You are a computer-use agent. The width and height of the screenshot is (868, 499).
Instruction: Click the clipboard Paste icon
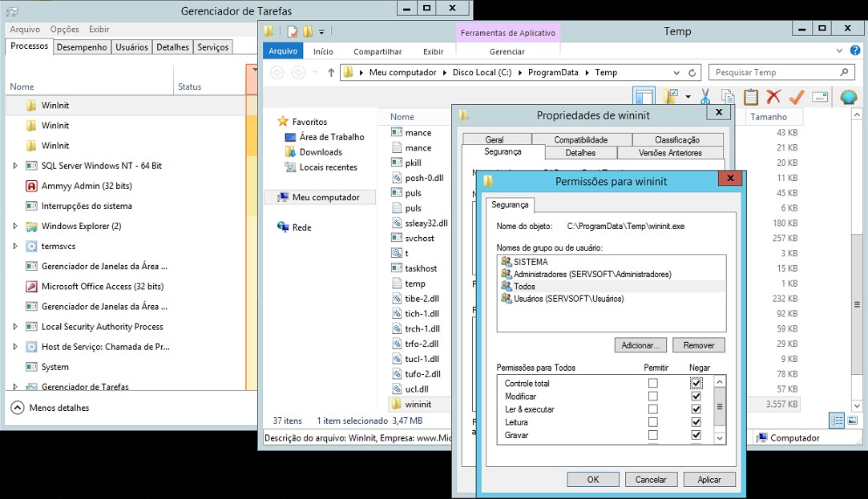[750, 97]
